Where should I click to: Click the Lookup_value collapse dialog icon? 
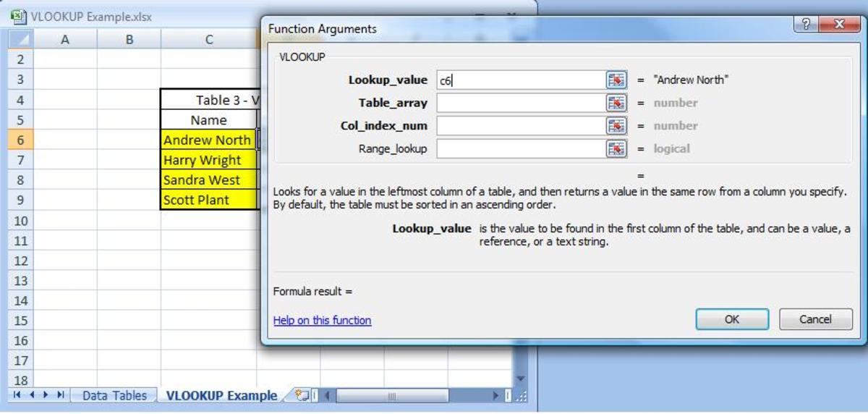616,80
